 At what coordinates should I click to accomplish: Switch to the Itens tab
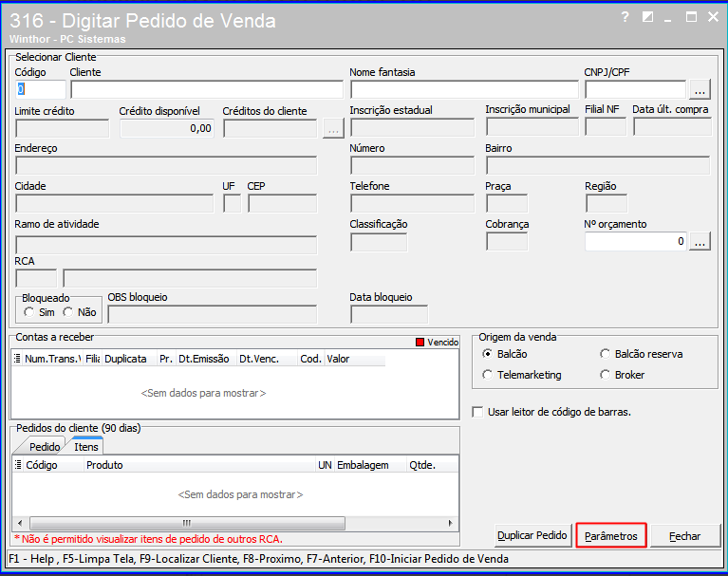(85, 446)
